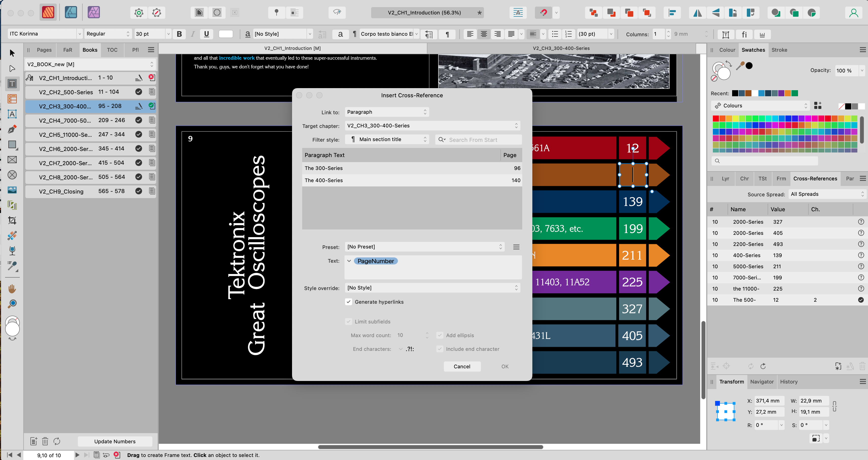Select the Node tool
Image resolution: width=868 pixels, height=460 pixels.
pyautogui.click(x=12, y=68)
